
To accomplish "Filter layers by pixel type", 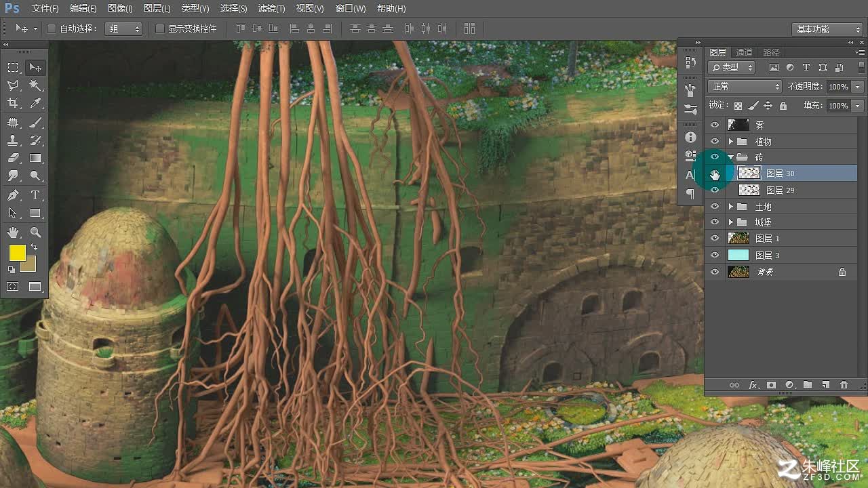I will point(774,68).
